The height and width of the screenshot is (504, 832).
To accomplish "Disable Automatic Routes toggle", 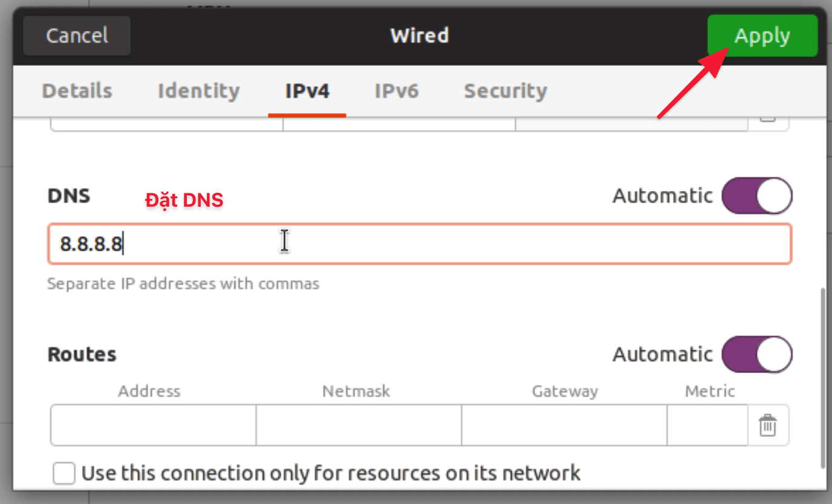I will coord(758,354).
